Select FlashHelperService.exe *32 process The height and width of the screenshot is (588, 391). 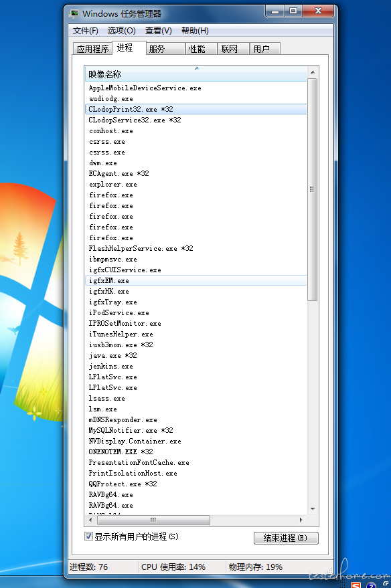click(x=195, y=248)
